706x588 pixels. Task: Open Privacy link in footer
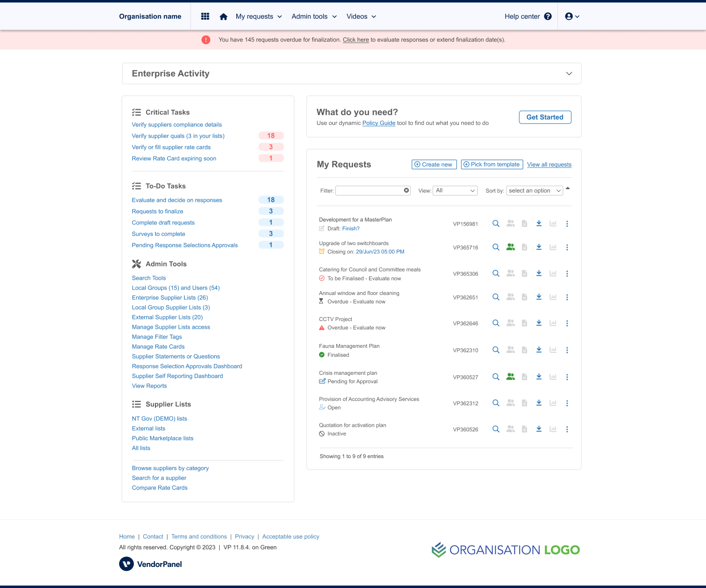(245, 537)
